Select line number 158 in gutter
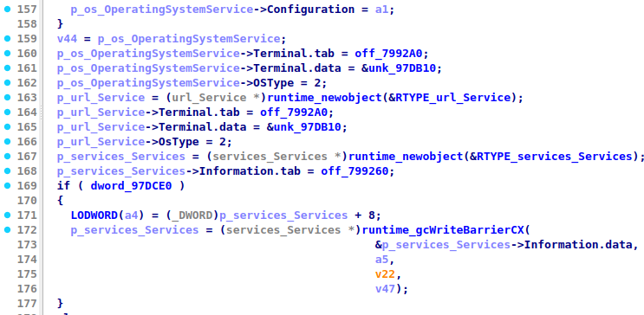The width and height of the screenshot is (644, 315). [26, 23]
